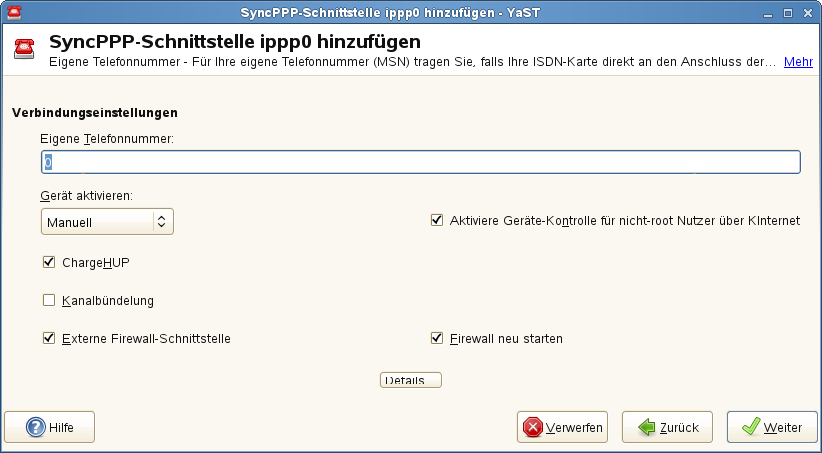This screenshot has height=453, width=822.
Task: Proceed with the Weiter checkmark button
Action: (x=772, y=427)
